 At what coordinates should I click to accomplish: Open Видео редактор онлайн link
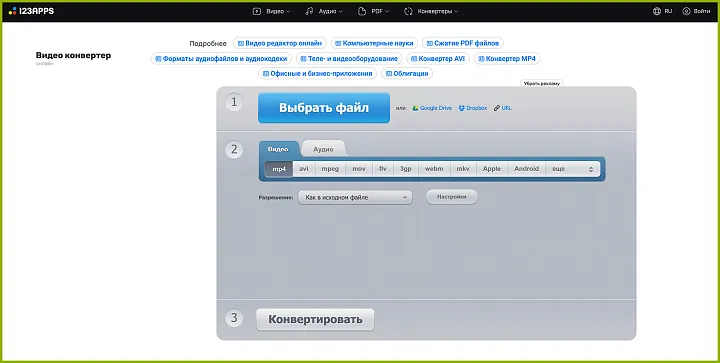[x=280, y=43]
